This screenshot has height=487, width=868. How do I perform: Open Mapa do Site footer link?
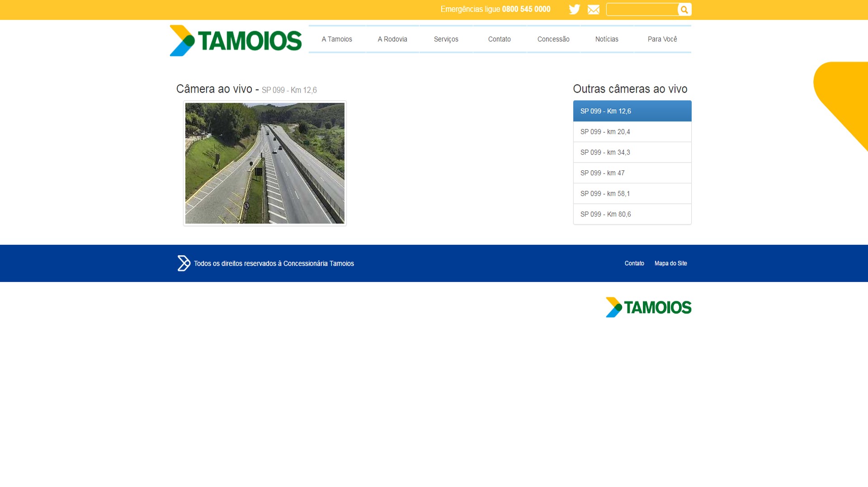pos(670,263)
